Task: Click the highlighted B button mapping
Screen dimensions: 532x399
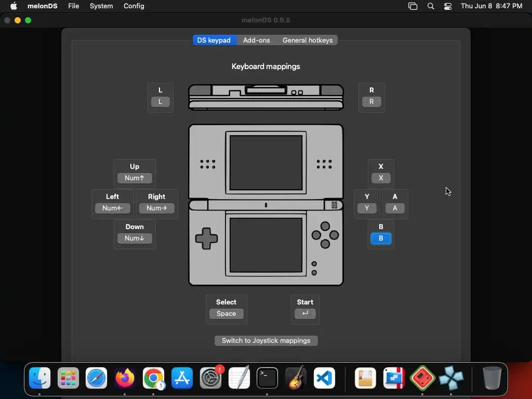Action: click(x=381, y=238)
